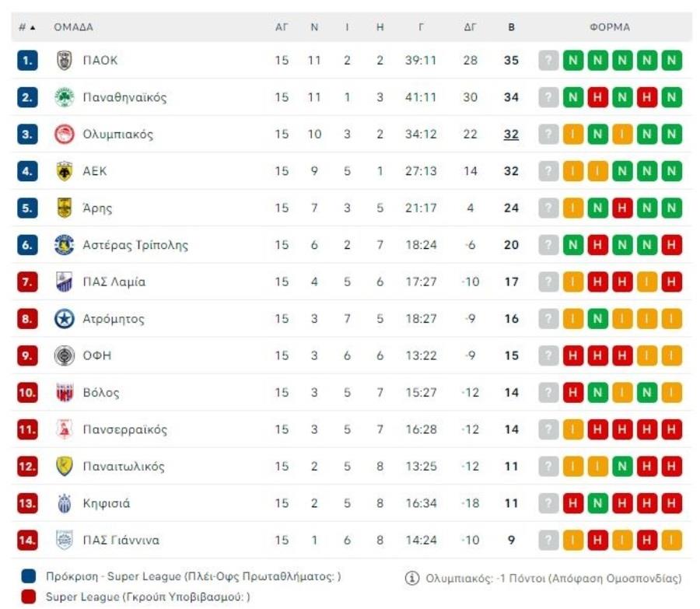Viewport: 700px width, 609px height.
Task: Click the ΑΕΚ yellow eagle crest
Action: pos(65,171)
